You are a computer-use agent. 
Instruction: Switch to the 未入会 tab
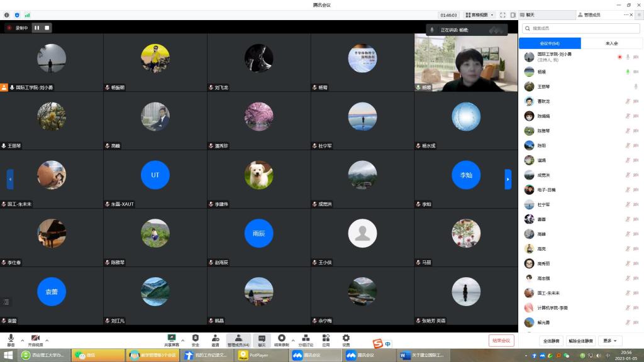pos(611,43)
